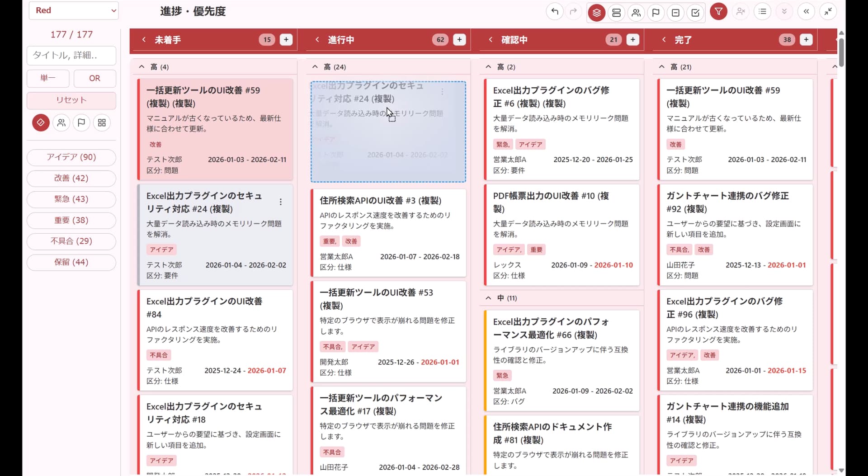This screenshot has height=476, width=868.
Task: Click the top toolbar users group icon
Action: click(x=636, y=13)
